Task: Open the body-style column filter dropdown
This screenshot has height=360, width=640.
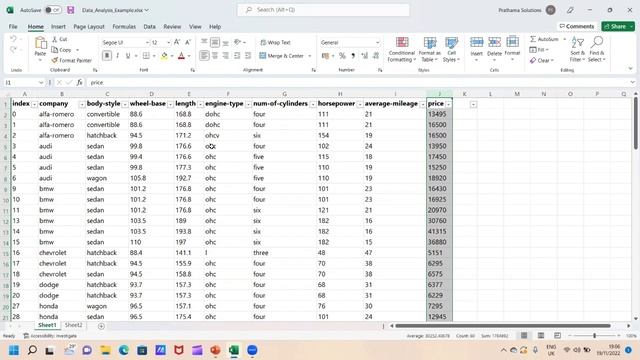Action: point(125,104)
